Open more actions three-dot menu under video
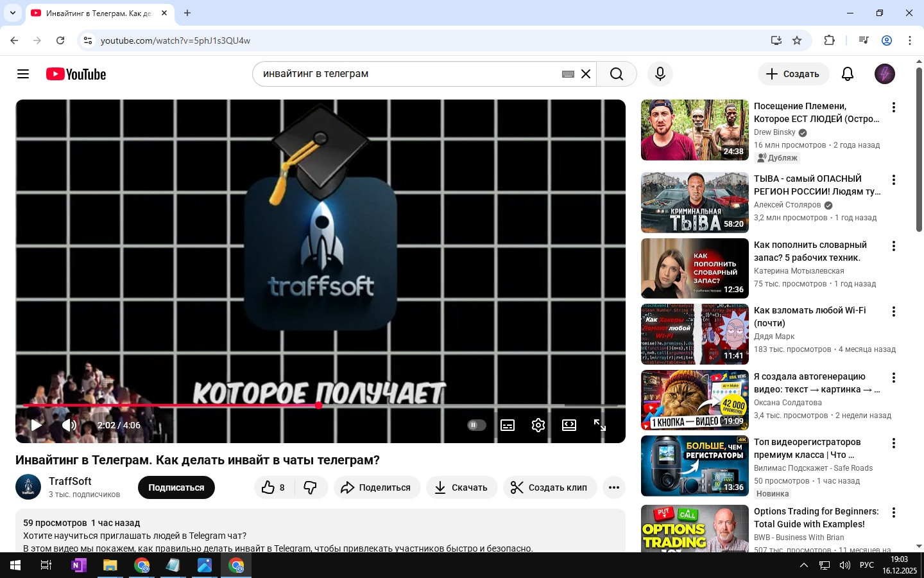924x578 pixels. 614,487
